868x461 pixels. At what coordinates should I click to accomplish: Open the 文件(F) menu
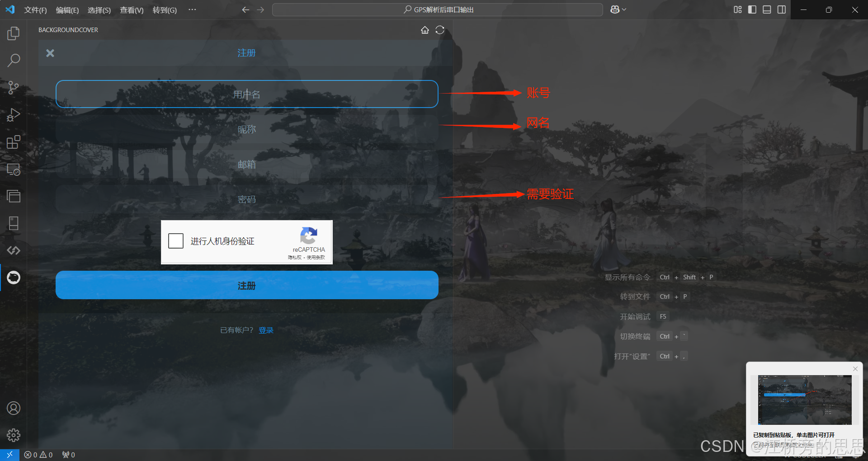tap(35, 10)
